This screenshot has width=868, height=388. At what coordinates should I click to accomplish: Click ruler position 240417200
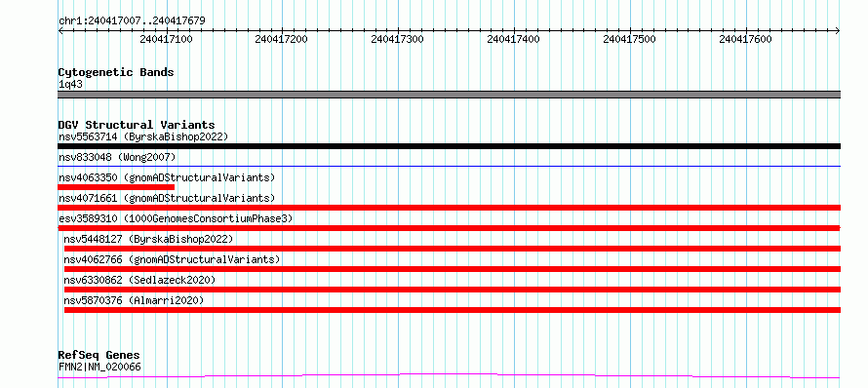(282, 39)
